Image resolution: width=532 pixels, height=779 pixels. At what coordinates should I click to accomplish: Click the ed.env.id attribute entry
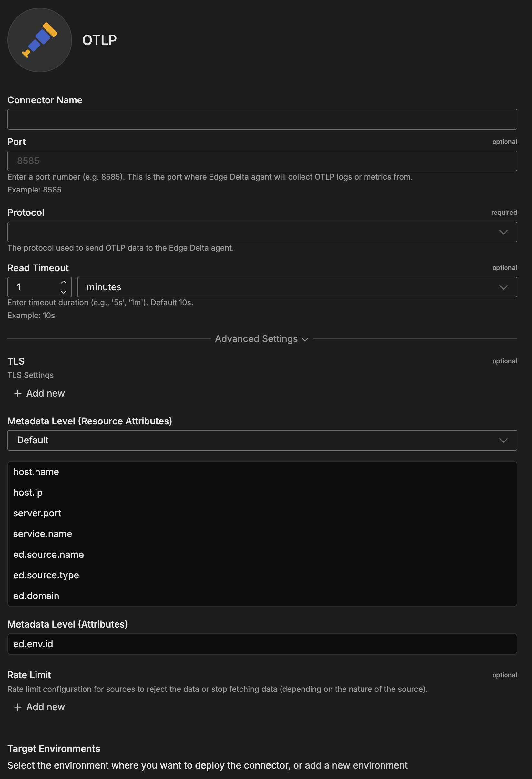[x=33, y=644]
